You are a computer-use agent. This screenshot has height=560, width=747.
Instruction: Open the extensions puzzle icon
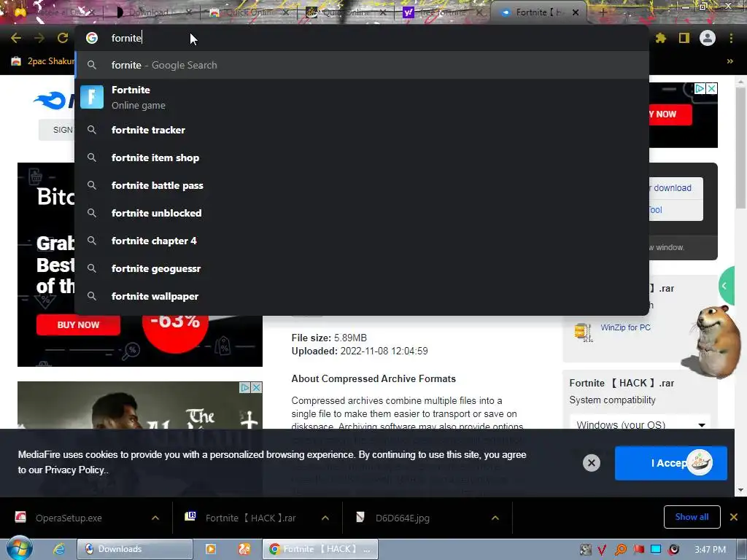click(x=660, y=38)
